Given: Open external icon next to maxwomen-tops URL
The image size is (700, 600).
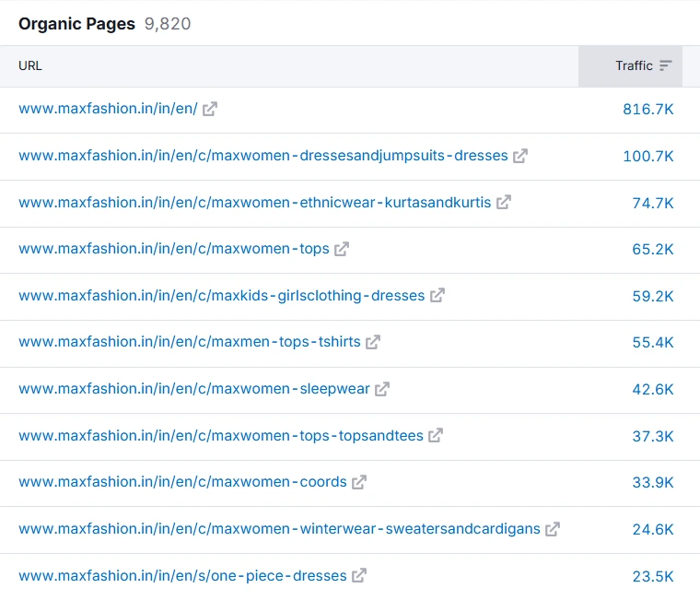Looking at the screenshot, I should click(x=342, y=249).
